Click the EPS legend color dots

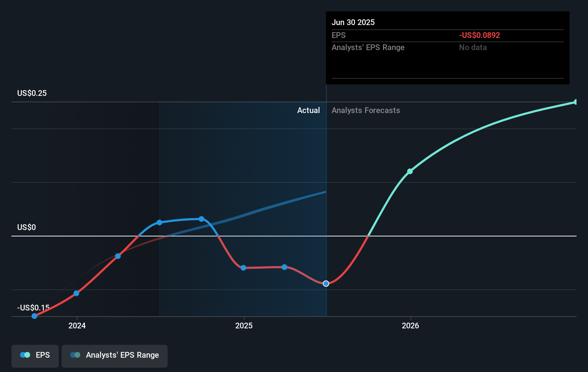coord(25,355)
